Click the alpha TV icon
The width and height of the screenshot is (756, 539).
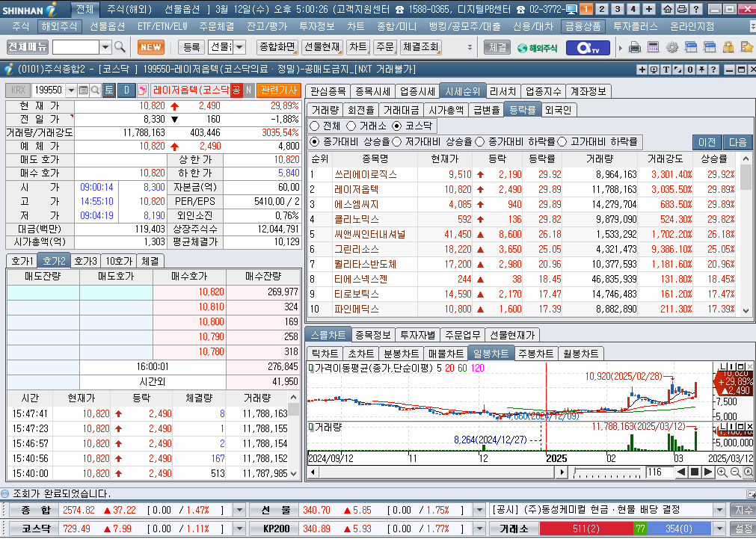click(x=588, y=48)
